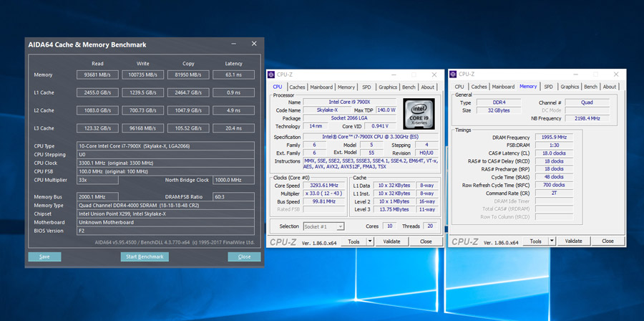Click the AIDA64 Close button

click(245, 257)
